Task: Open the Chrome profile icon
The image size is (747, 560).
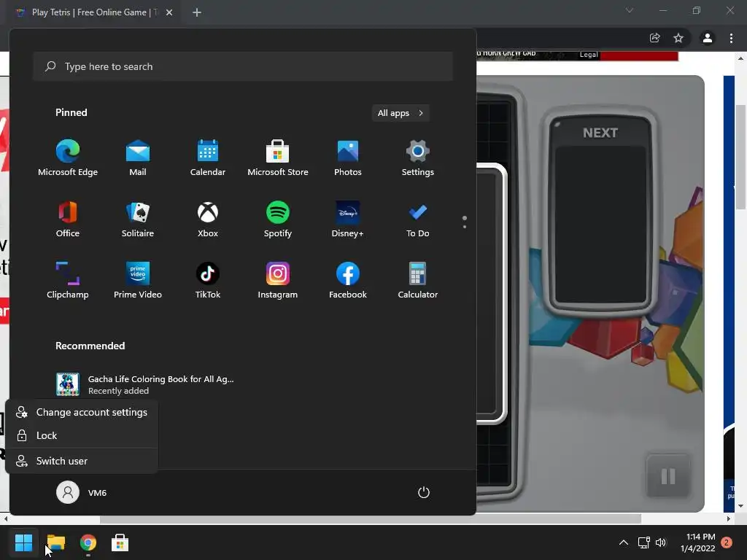Action: [708, 38]
